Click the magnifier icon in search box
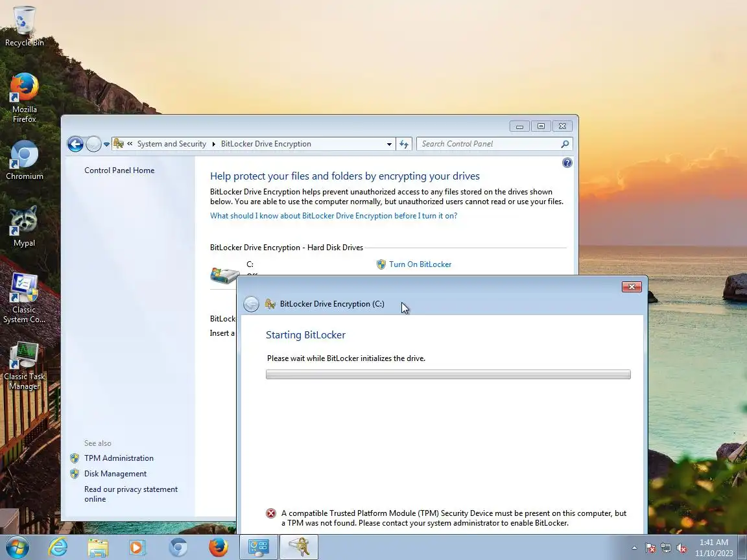The height and width of the screenshot is (560, 747). (x=565, y=144)
